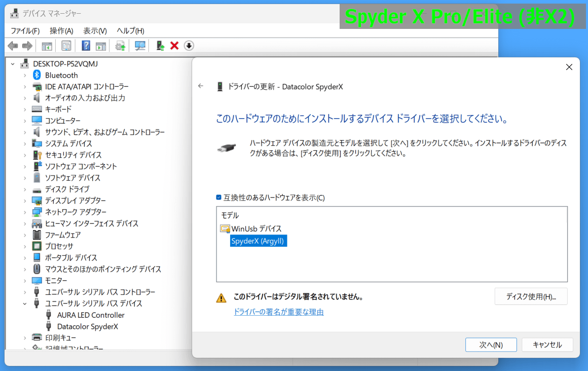Viewport: 588px width, 371px height.
Task: Select SpyderX (Argyll) in the model list
Action: click(258, 241)
